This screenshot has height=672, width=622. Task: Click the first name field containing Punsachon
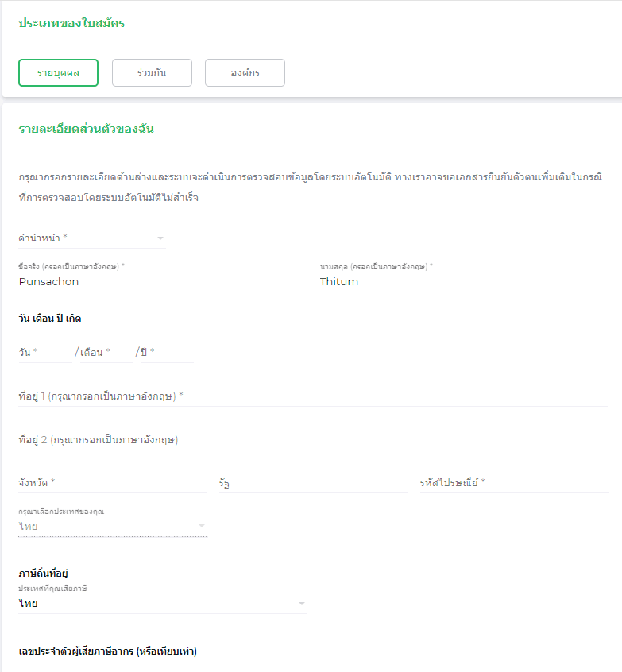coord(162,281)
